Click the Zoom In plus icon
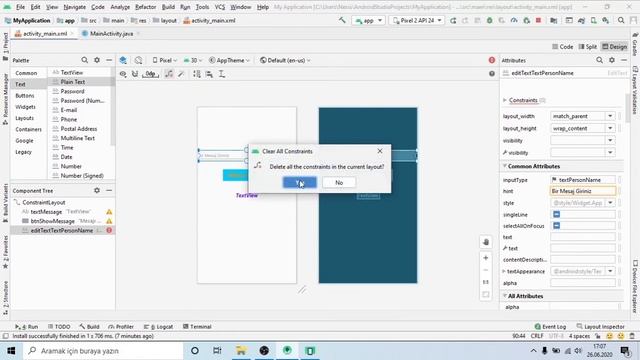 (486, 258)
